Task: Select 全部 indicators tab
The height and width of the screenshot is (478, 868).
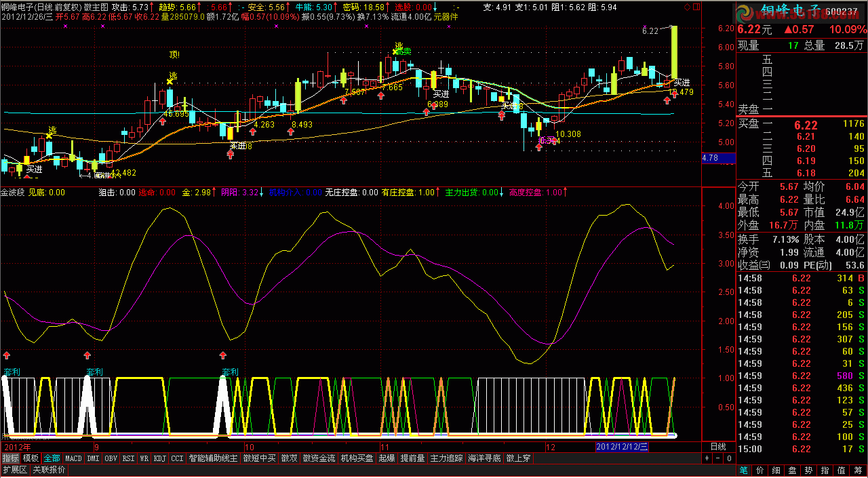Action: tap(52, 458)
